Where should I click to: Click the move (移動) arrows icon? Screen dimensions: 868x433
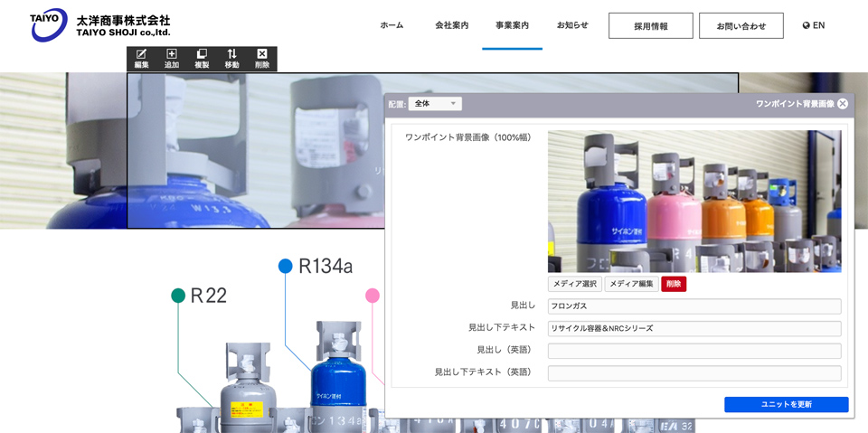click(x=231, y=54)
